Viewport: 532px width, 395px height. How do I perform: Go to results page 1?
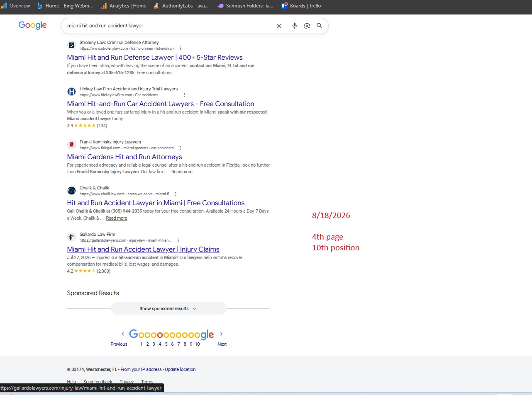[x=141, y=344]
